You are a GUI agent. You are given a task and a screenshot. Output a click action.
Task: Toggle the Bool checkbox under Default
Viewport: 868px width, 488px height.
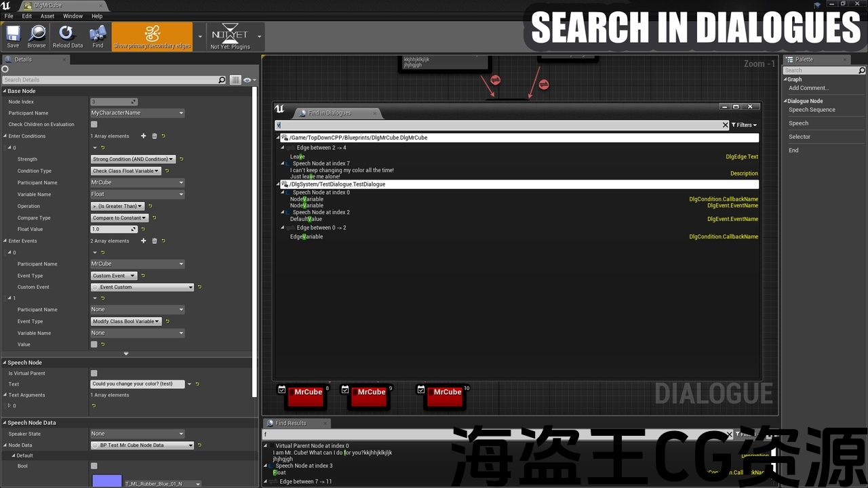pyautogui.click(x=94, y=466)
